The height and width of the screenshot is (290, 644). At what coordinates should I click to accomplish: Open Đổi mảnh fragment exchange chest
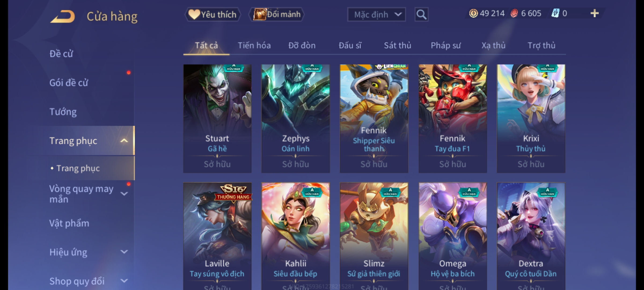(277, 15)
